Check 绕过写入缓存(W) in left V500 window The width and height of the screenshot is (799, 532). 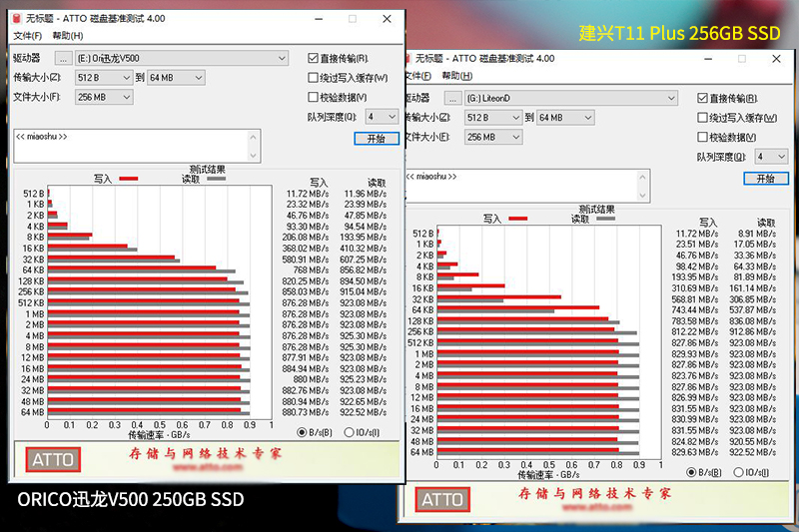point(313,78)
